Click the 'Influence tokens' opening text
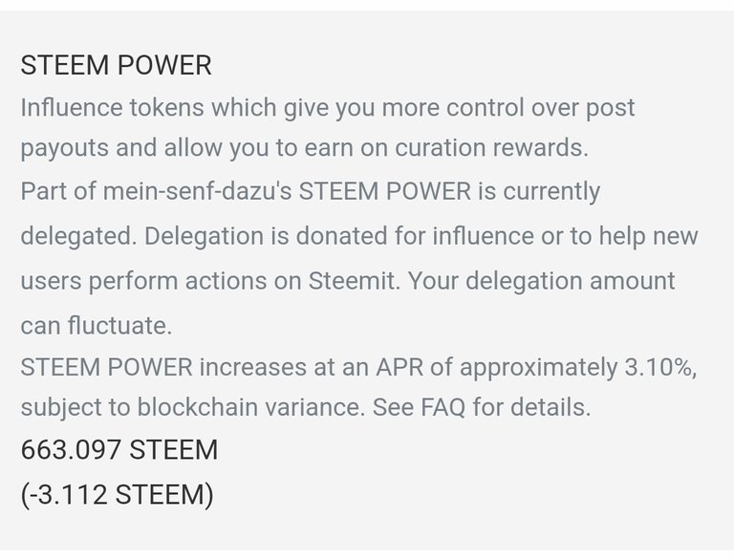The width and height of the screenshot is (734, 560). pyautogui.click(x=113, y=108)
